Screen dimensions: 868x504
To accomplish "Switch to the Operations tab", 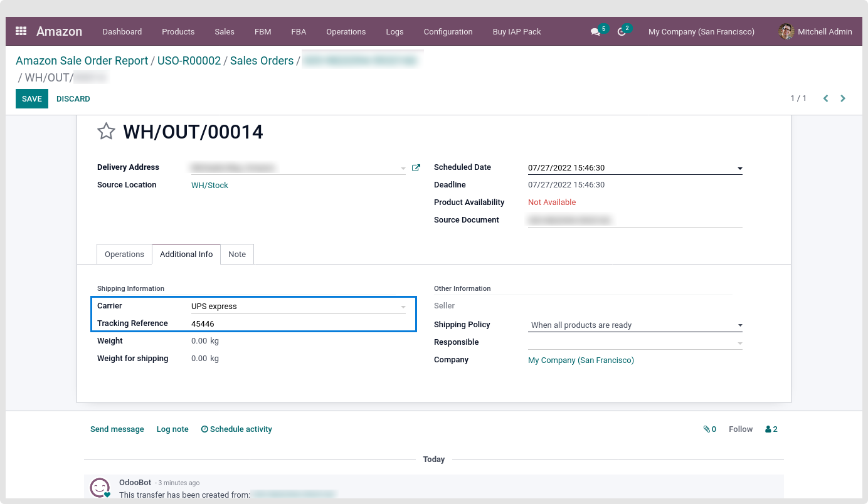I will tap(124, 255).
